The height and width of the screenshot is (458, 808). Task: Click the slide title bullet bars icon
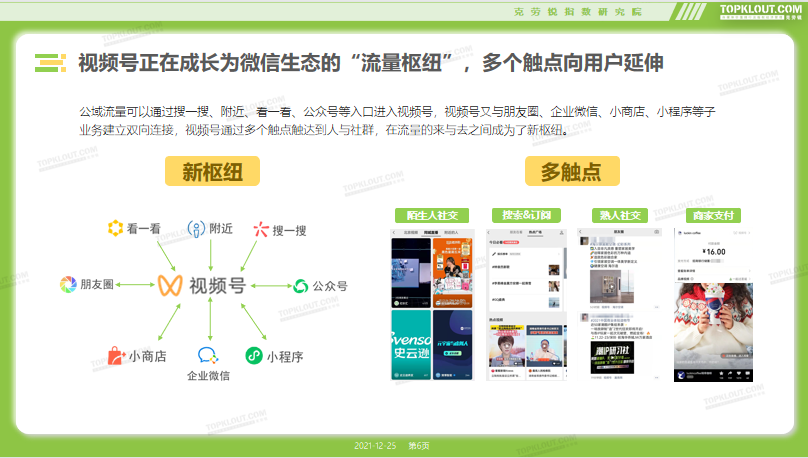tap(50, 63)
